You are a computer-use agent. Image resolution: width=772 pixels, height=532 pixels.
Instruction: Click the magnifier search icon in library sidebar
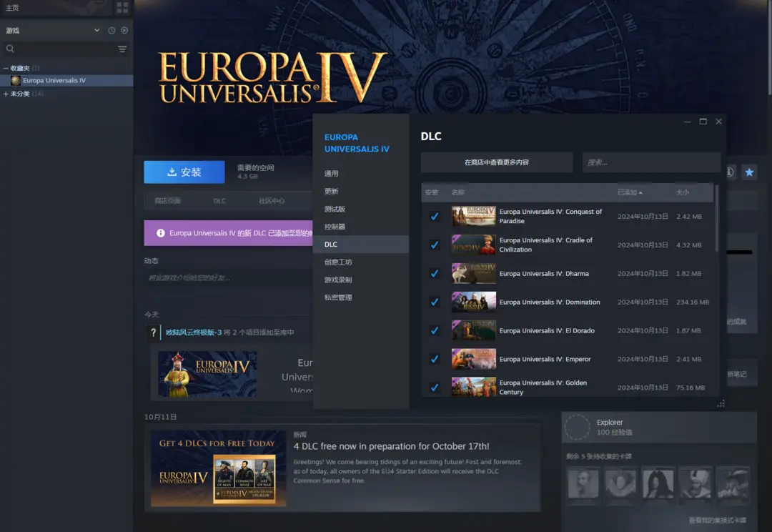[10, 49]
